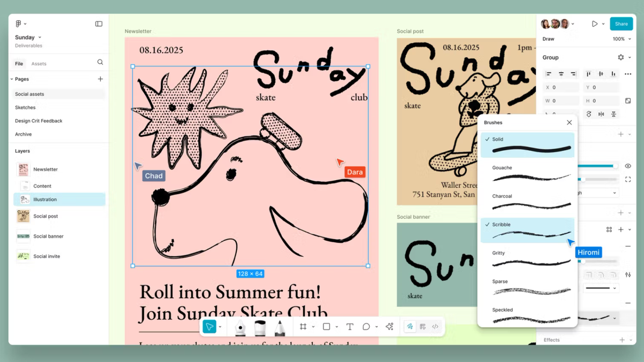Select the Text tool
The image size is (644, 362).
(349, 326)
